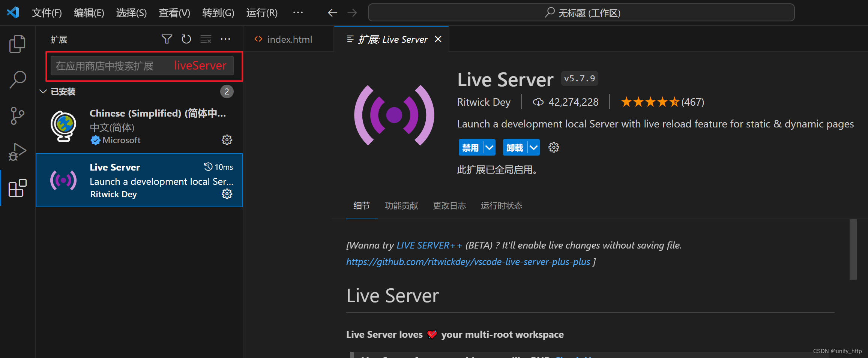Refresh the extensions list
868x358 pixels.
[186, 39]
